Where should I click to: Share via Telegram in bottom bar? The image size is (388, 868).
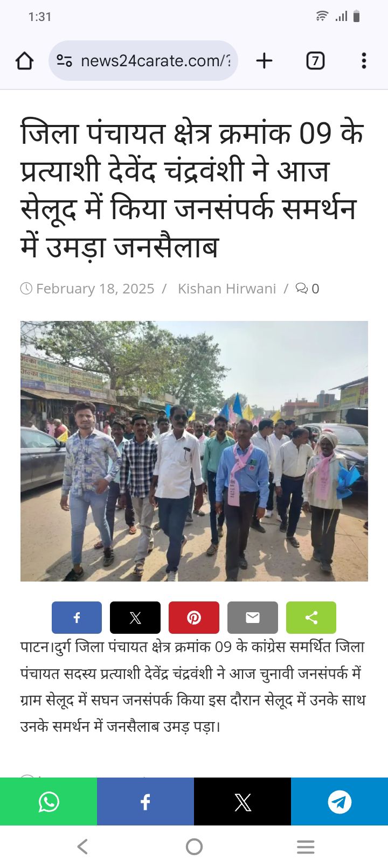click(339, 802)
